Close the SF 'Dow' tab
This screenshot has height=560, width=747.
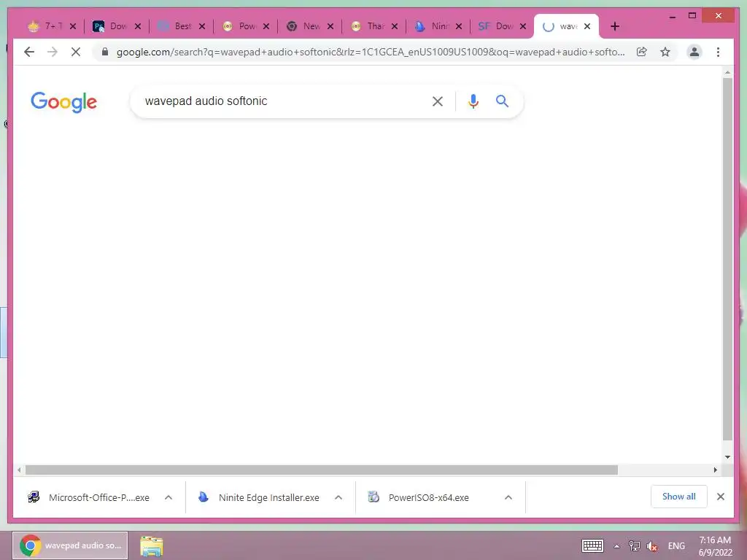coord(523,27)
